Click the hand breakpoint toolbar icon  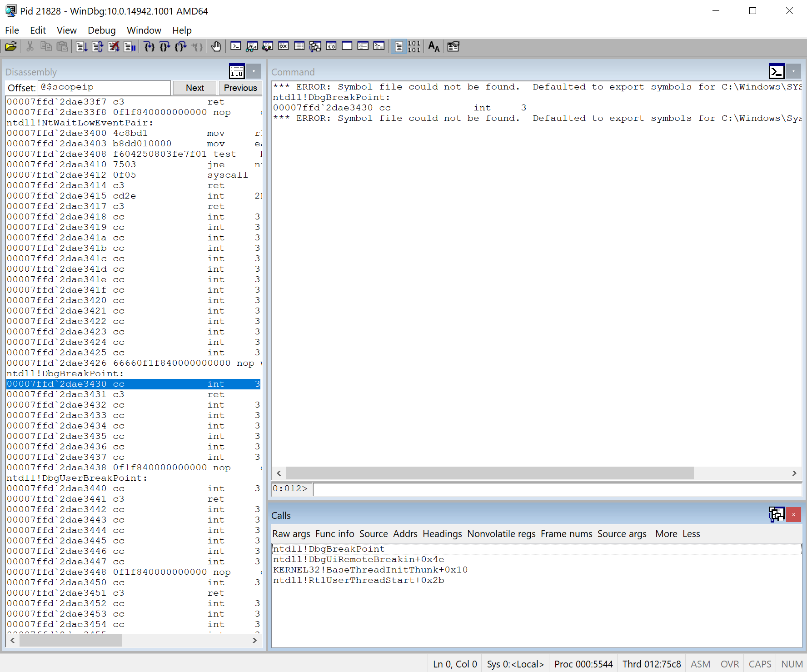pyautogui.click(x=216, y=46)
